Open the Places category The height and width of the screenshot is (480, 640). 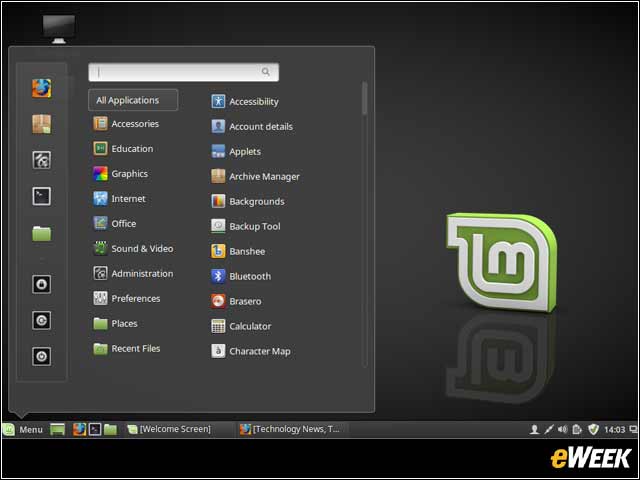tap(115, 324)
